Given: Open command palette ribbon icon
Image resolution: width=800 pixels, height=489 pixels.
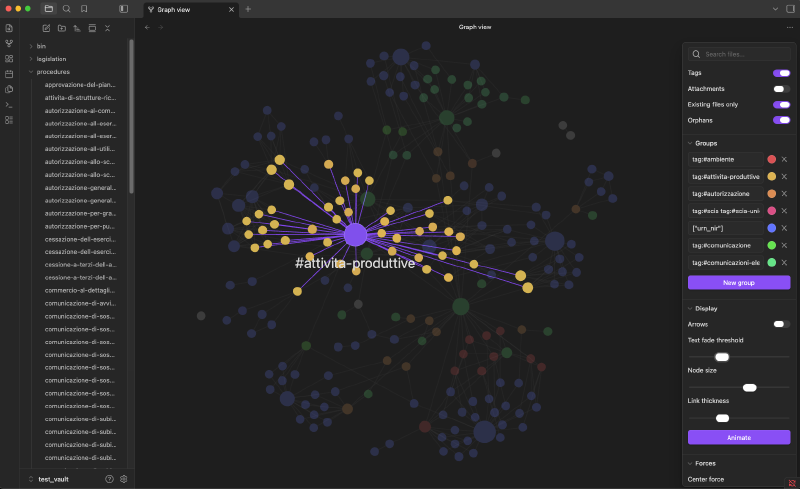Looking at the screenshot, I should tap(9, 105).
